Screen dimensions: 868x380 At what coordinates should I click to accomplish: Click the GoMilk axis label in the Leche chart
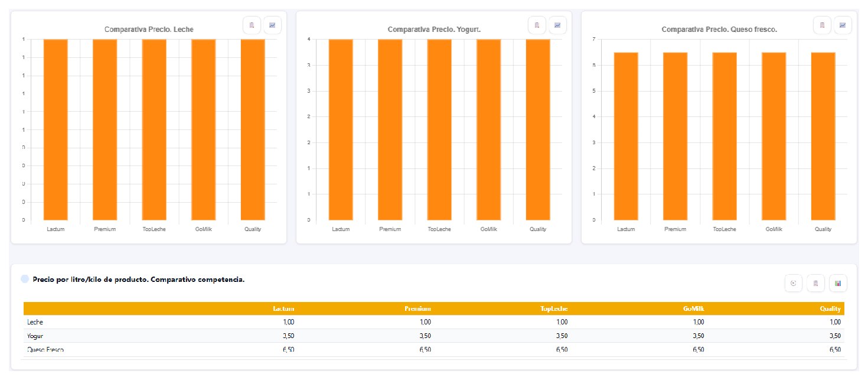[204, 229]
